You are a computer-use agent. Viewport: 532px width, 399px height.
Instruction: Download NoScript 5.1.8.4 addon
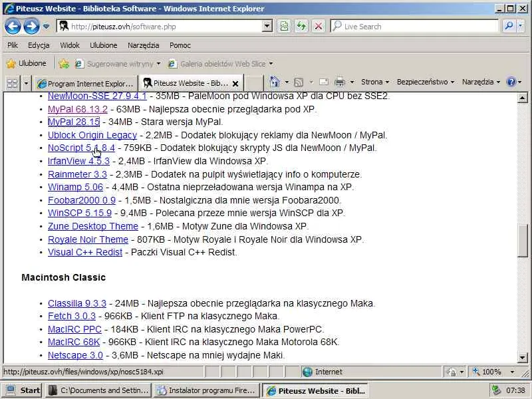(x=81, y=148)
